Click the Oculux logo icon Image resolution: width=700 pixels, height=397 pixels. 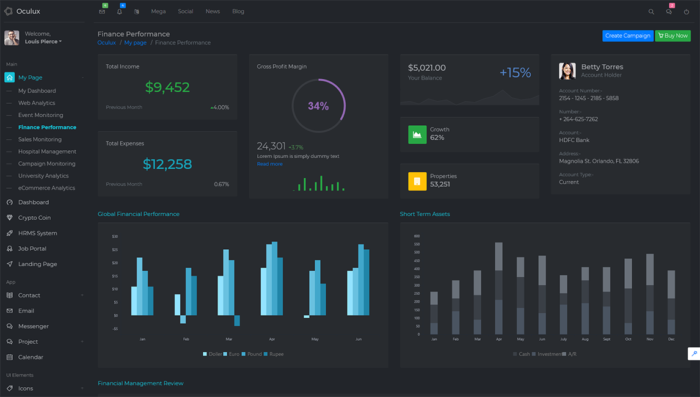(x=8, y=11)
